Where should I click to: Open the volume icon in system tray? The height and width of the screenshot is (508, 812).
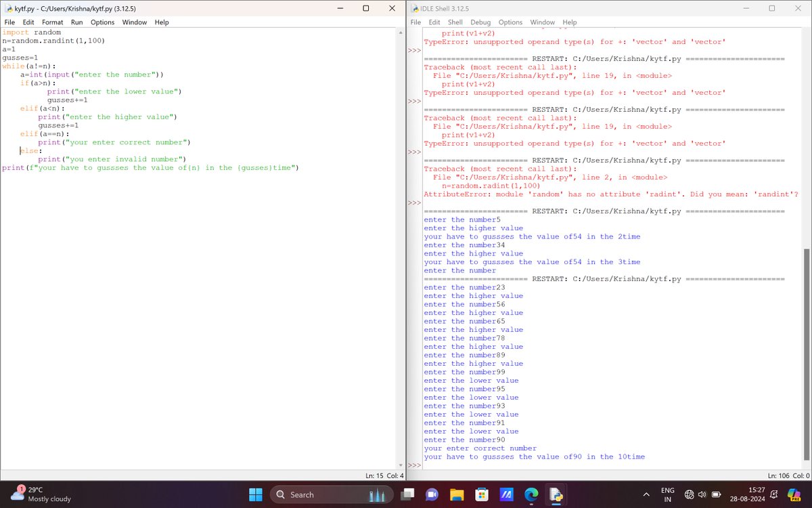point(702,494)
